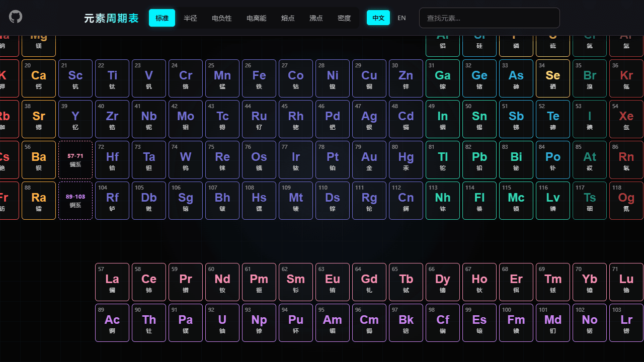Open the Cu copper element card
The height and width of the screenshot is (362, 644).
click(x=369, y=78)
